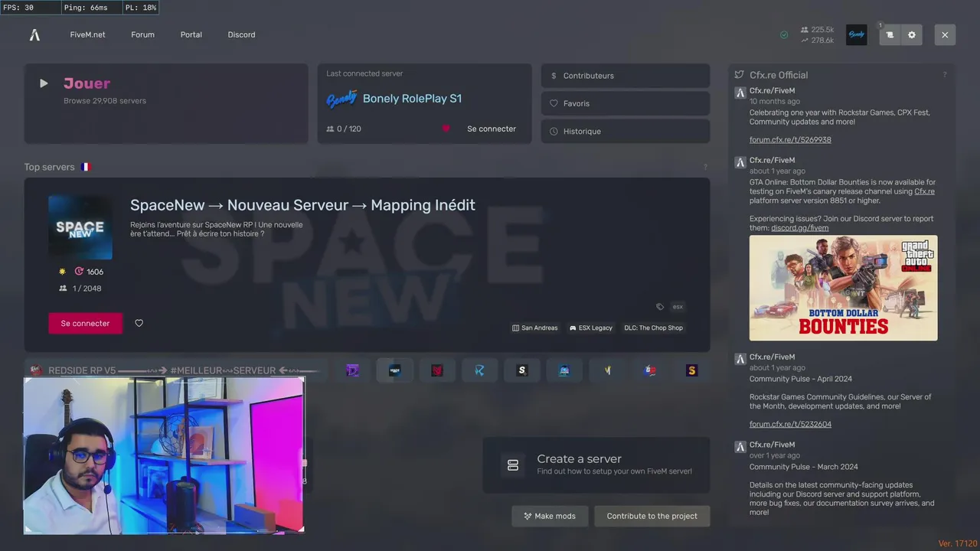This screenshot has width=980, height=551.
Task: Select the red emblem server icon
Action: coord(437,370)
